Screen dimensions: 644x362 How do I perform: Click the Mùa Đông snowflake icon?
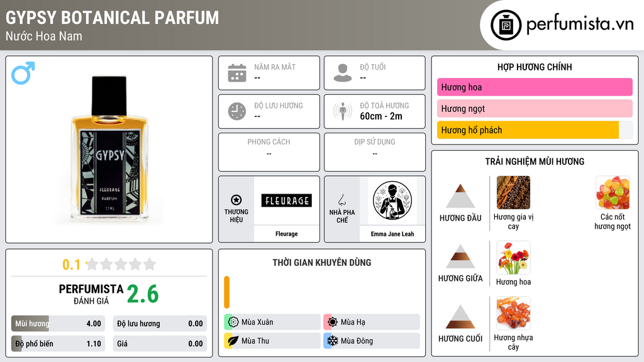(333, 341)
